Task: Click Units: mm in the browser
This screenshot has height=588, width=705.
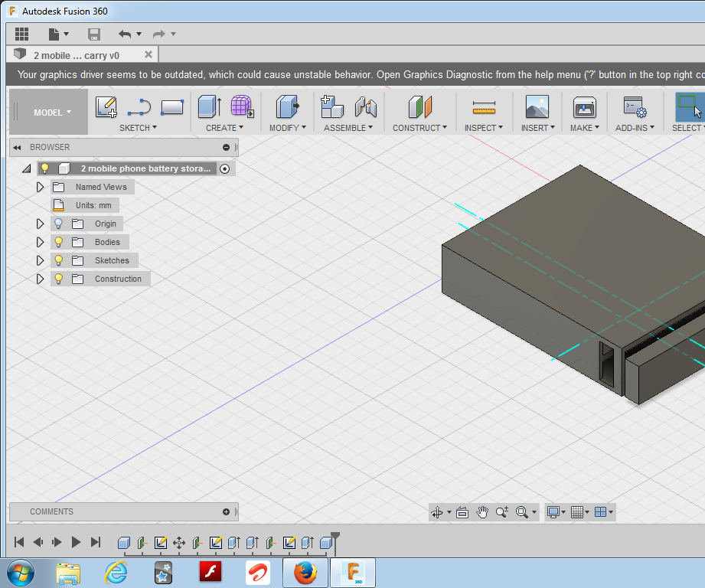Action: [x=93, y=205]
